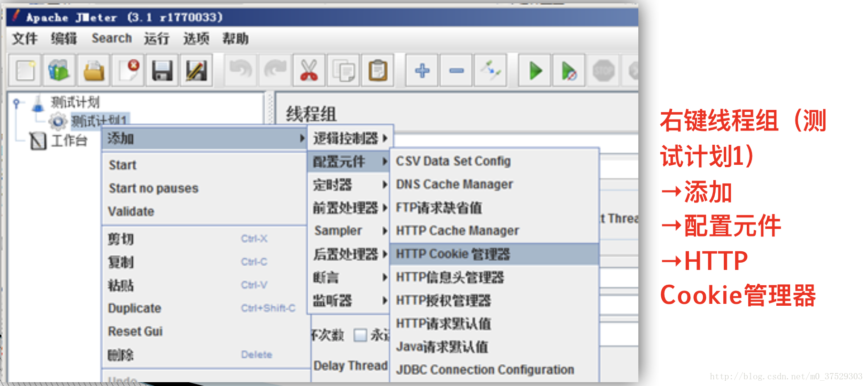The width and height of the screenshot is (868, 386).
Task: Open the 运行 menu
Action: [157, 38]
